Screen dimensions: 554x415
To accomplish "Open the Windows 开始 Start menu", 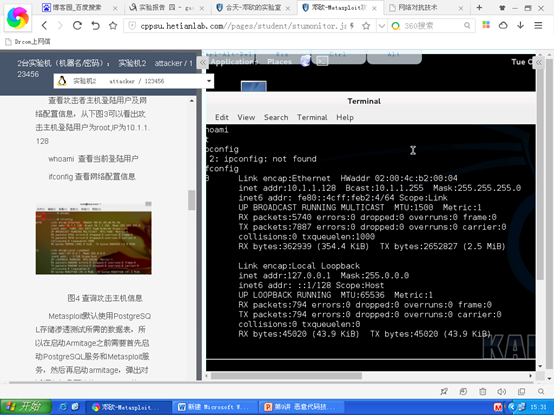I will 26,407.
